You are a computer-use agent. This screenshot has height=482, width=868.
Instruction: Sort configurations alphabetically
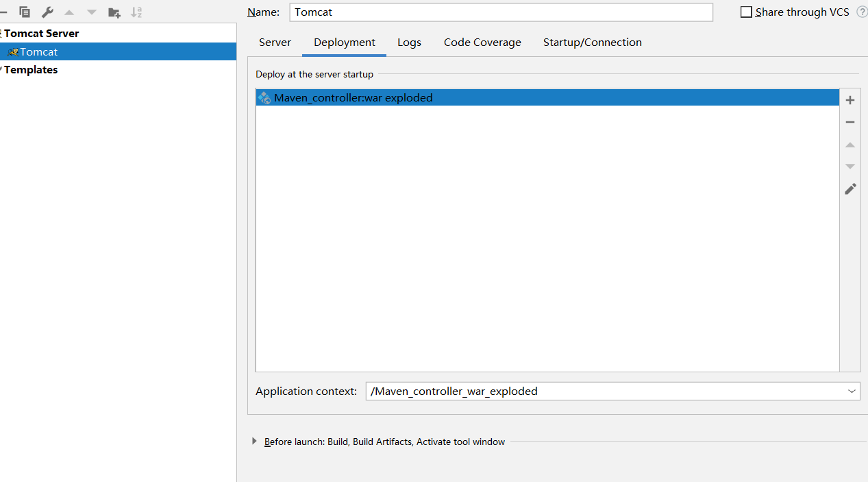tap(136, 12)
